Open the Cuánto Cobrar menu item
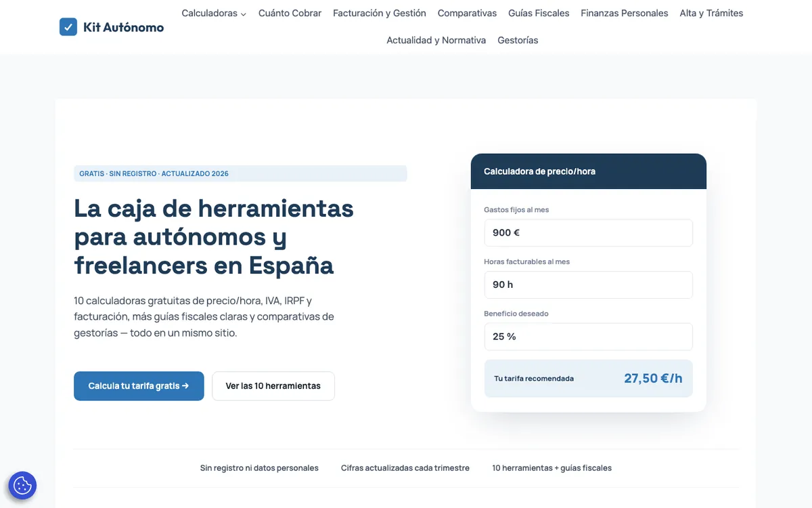 290,14
